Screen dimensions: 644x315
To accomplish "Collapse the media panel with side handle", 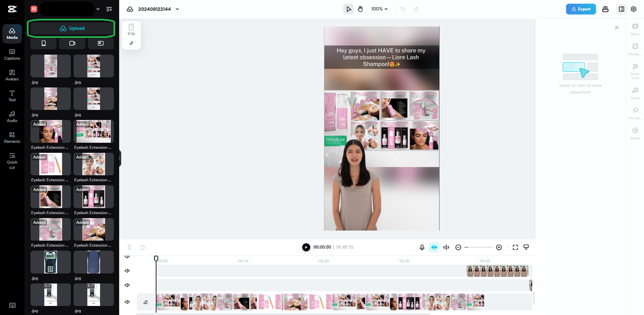I will click(120, 159).
